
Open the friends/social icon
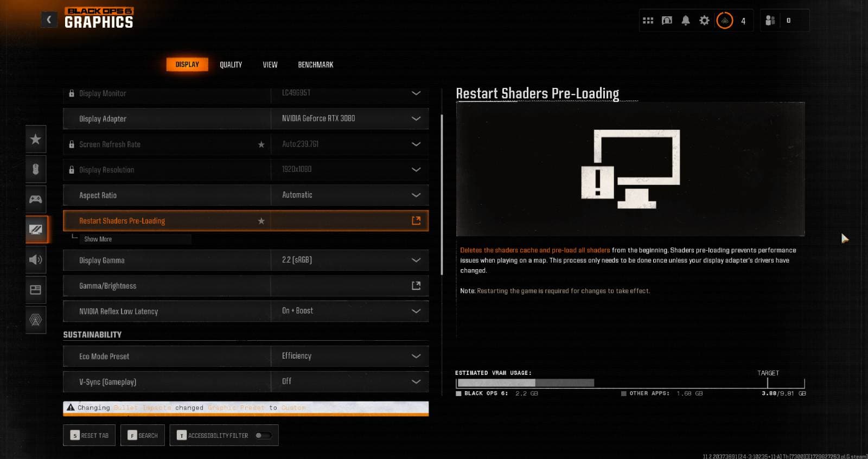click(x=770, y=21)
